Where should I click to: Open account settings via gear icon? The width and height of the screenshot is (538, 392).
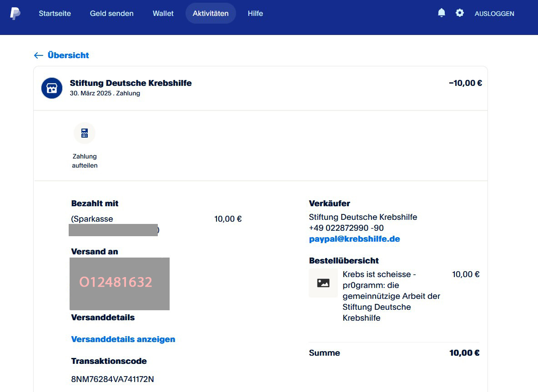460,13
